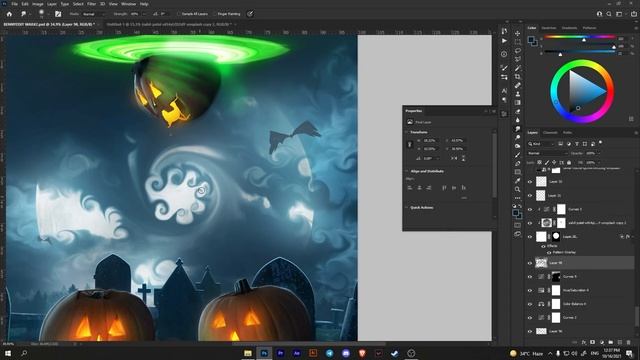
Task: Add a layer mask
Action: (x=593, y=342)
